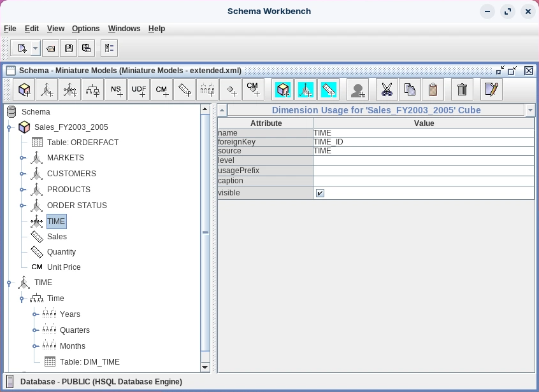The height and width of the screenshot is (392, 539).
Task: Click the Delete trash can icon
Action: click(463, 90)
